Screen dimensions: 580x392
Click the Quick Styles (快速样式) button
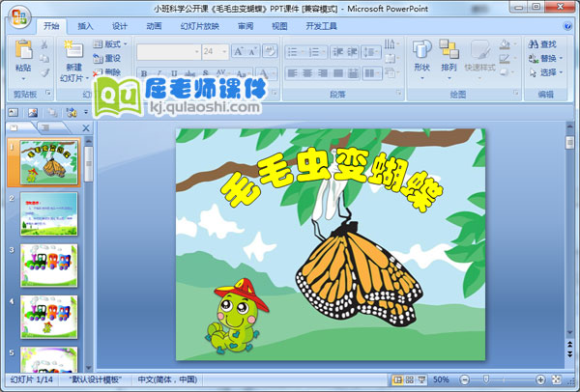(479, 59)
